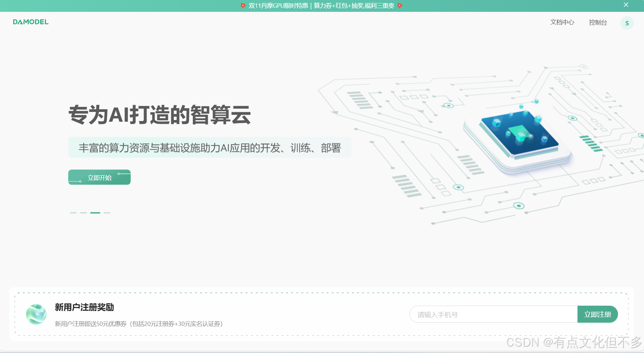Click the left firework icon in promo banner
Image resolution: width=644 pixels, height=353 pixels.
click(x=242, y=5)
